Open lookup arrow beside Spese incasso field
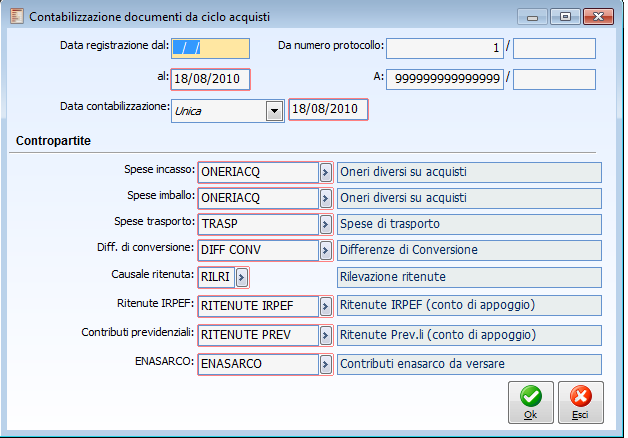The height and width of the screenshot is (438, 628). [325, 173]
